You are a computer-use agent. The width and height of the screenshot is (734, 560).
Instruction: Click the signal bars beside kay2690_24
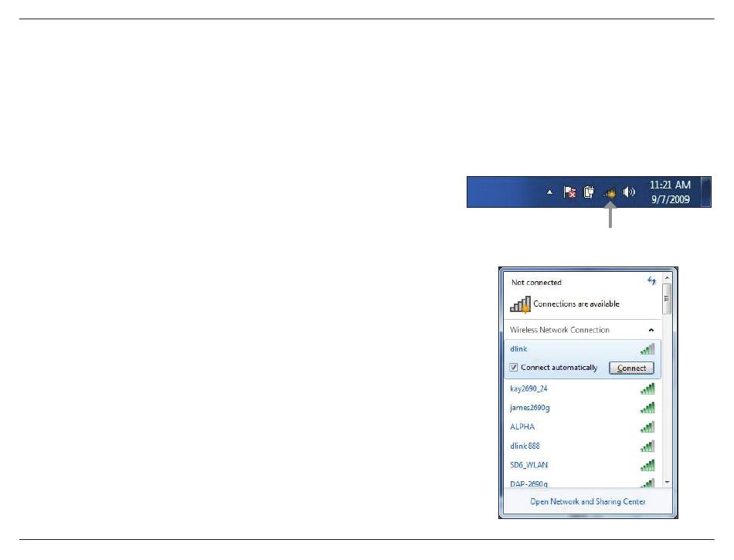[x=647, y=389]
